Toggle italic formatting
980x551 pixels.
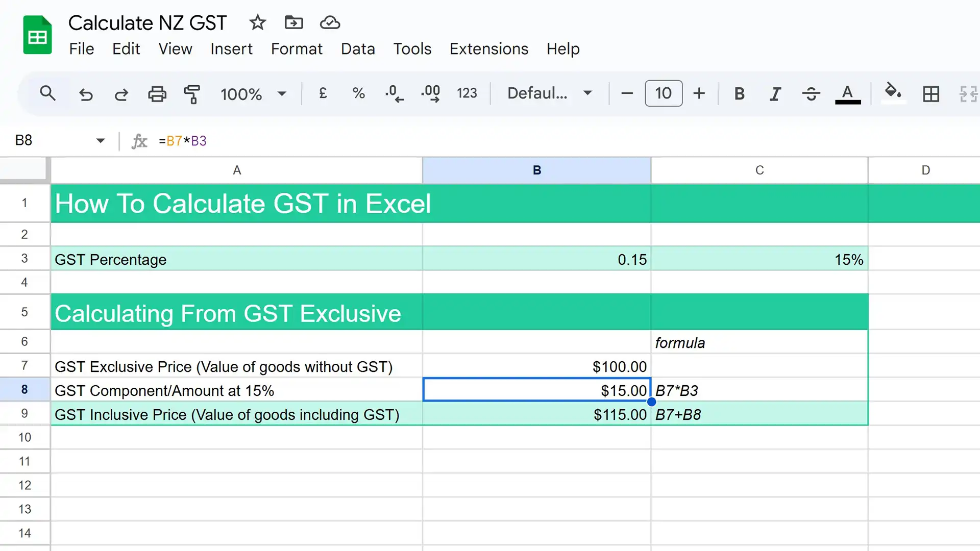(x=775, y=94)
